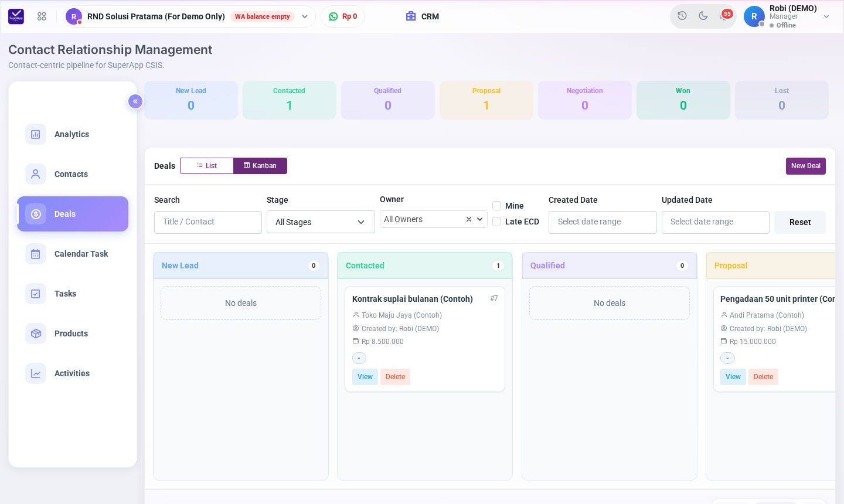The width and height of the screenshot is (844, 504).
Task: Focus the Title / Contact search field
Action: click(x=208, y=222)
